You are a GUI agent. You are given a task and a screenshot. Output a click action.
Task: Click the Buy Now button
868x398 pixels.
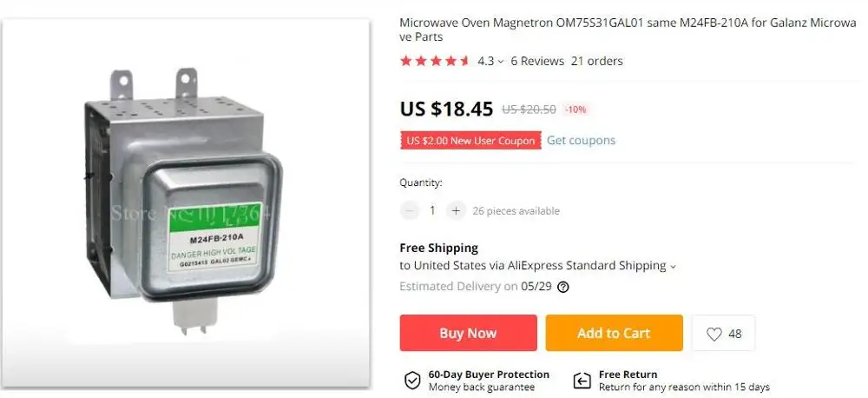469,333
